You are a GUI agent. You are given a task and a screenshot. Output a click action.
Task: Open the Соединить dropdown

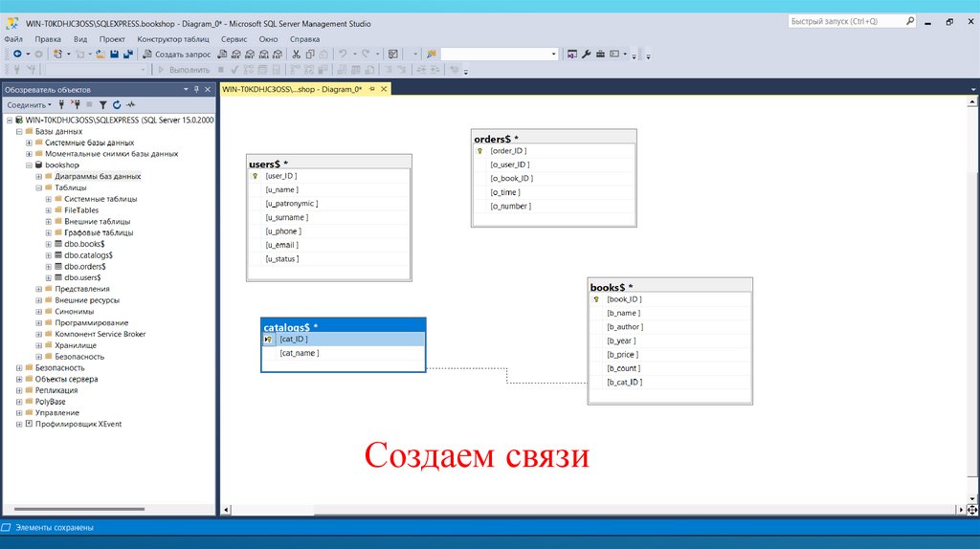pyautogui.click(x=29, y=104)
